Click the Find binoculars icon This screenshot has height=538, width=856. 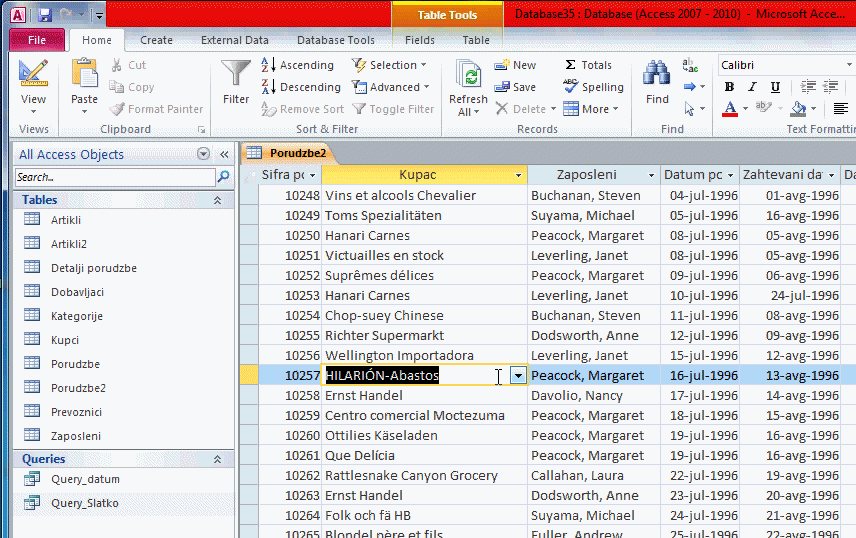[657, 73]
